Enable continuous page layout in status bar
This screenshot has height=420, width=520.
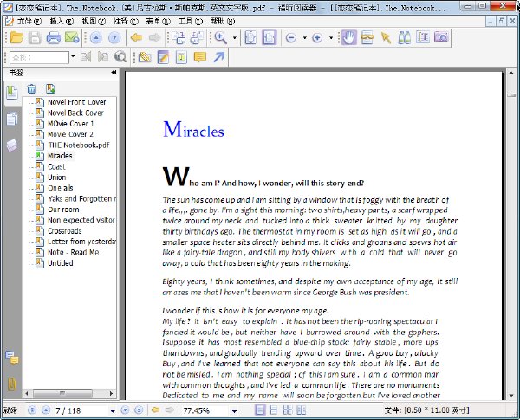pyautogui.click(x=274, y=410)
